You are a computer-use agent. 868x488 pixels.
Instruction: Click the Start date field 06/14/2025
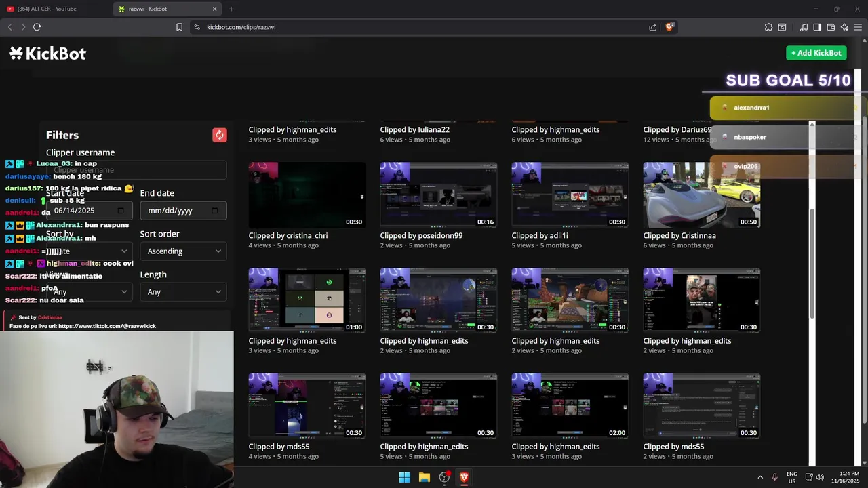(x=90, y=211)
